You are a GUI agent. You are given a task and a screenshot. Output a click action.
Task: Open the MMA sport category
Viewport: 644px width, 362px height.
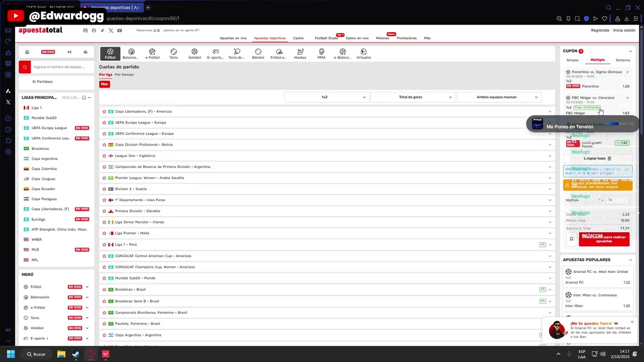(x=321, y=54)
